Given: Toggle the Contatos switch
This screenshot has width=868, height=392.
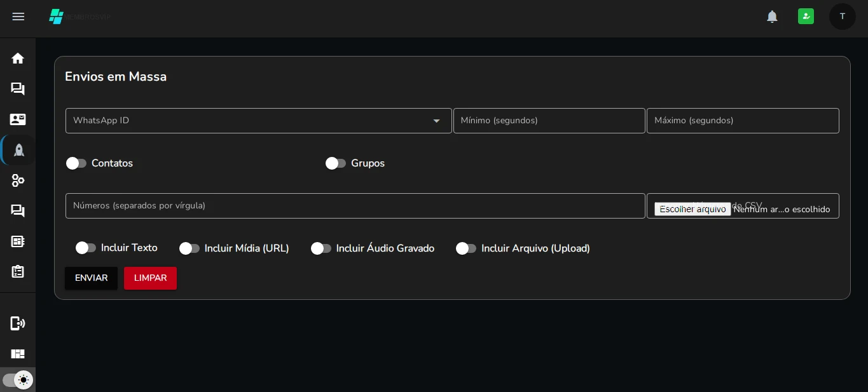Looking at the screenshot, I should click(x=76, y=163).
